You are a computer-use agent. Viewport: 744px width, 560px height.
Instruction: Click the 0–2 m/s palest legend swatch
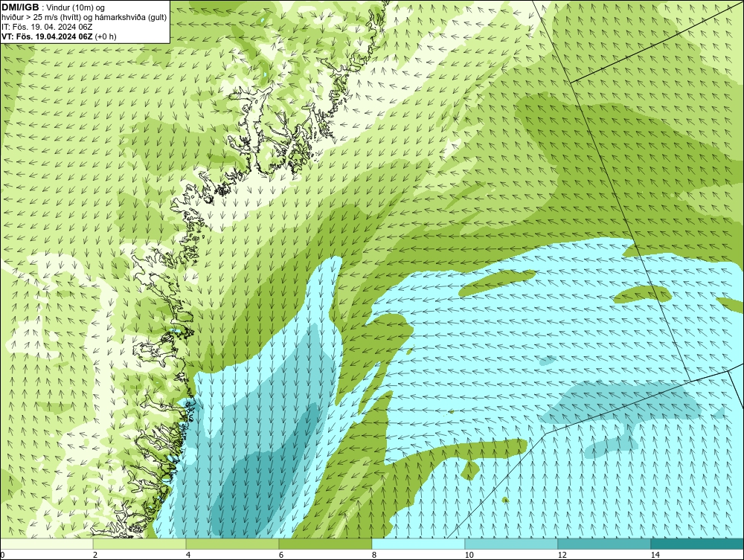point(46,544)
